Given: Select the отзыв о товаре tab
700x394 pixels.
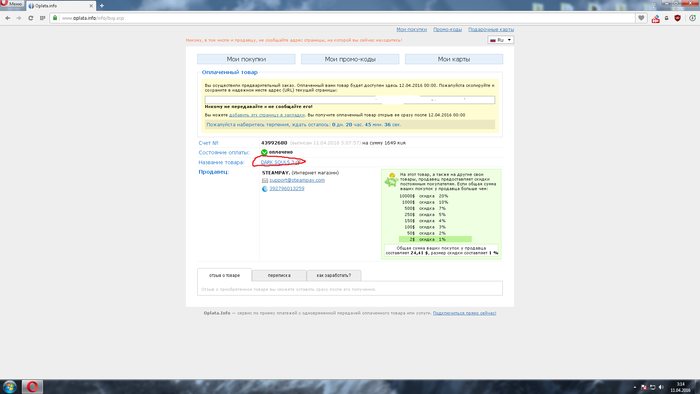Looking at the screenshot, I should coord(225,275).
